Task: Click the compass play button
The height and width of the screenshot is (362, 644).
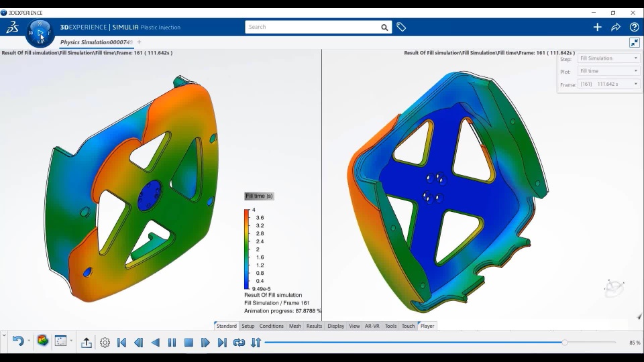Action: click(40, 32)
